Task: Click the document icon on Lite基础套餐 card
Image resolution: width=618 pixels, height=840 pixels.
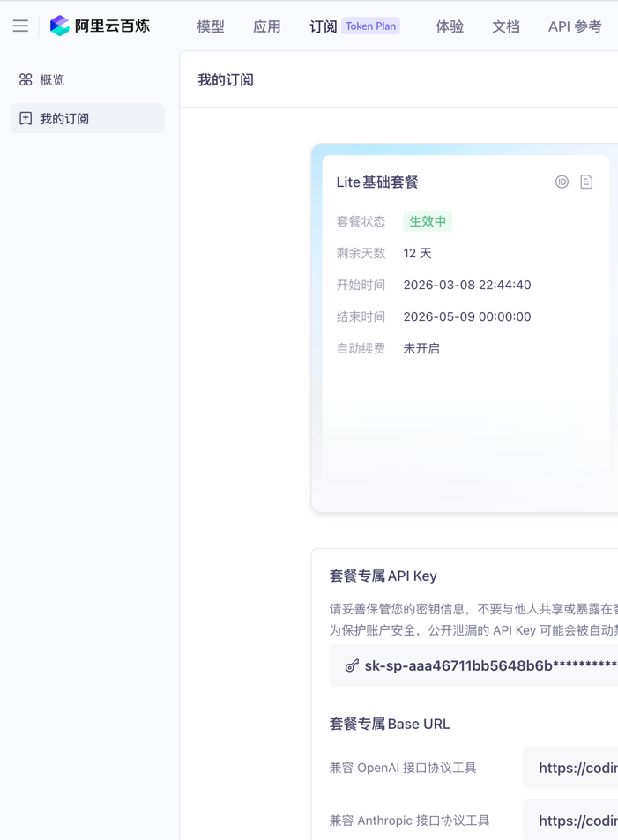Action: tap(586, 182)
